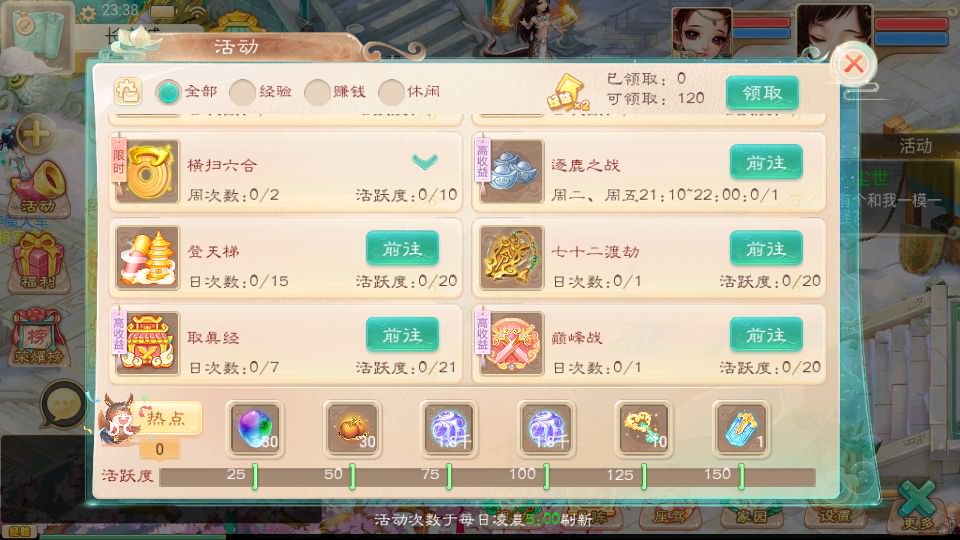
Task: Tap the gold plus button on left
Action: (35, 133)
